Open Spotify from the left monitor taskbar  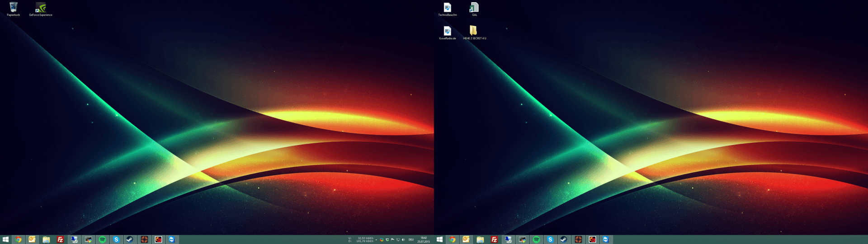(102, 239)
